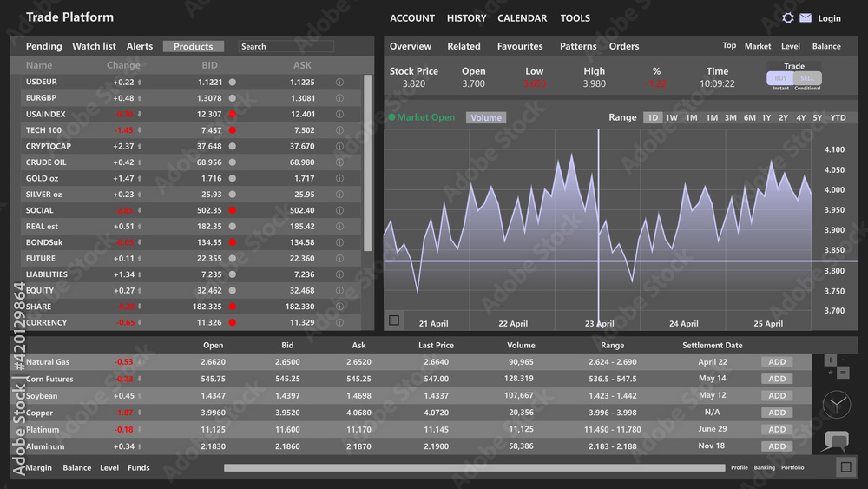This screenshot has height=489, width=868.
Task: Open the ACCOUNT menu
Action: tap(412, 18)
